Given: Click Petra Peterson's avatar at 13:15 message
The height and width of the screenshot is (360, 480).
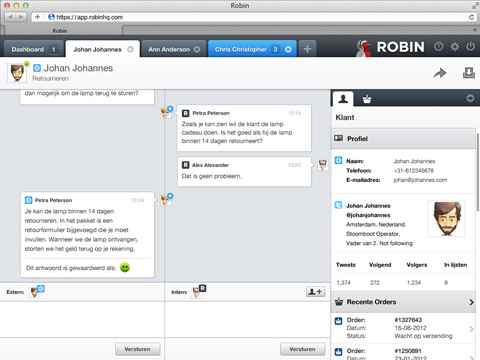Looking at the screenshot, I should (166, 113).
